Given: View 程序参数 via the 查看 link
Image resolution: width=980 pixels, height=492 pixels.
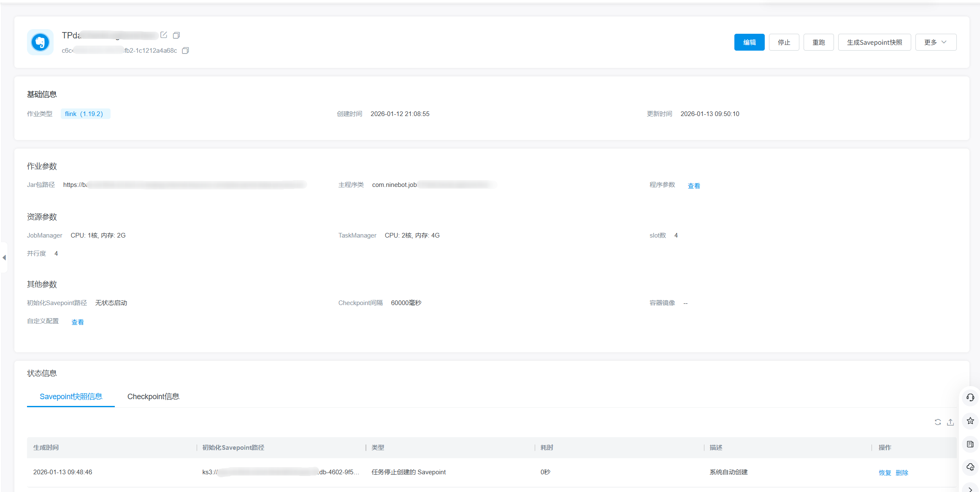Looking at the screenshot, I should click(x=694, y=186).
